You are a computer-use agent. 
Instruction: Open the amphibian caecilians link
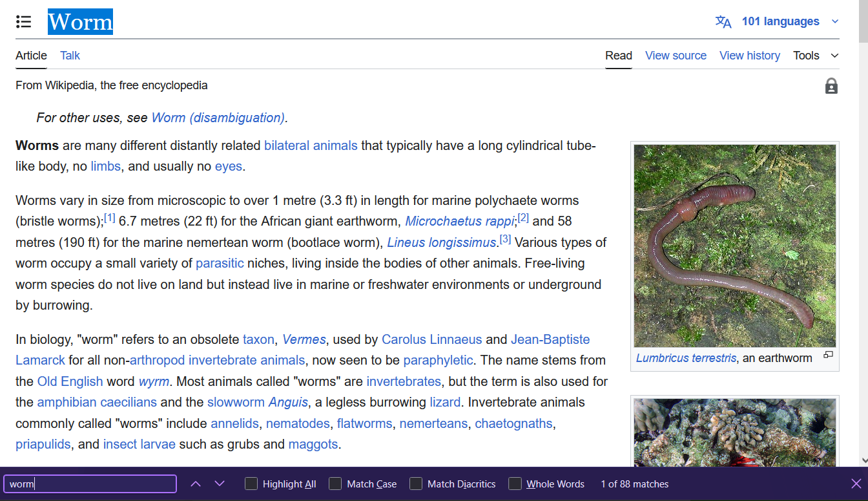(x=97, y=402)
